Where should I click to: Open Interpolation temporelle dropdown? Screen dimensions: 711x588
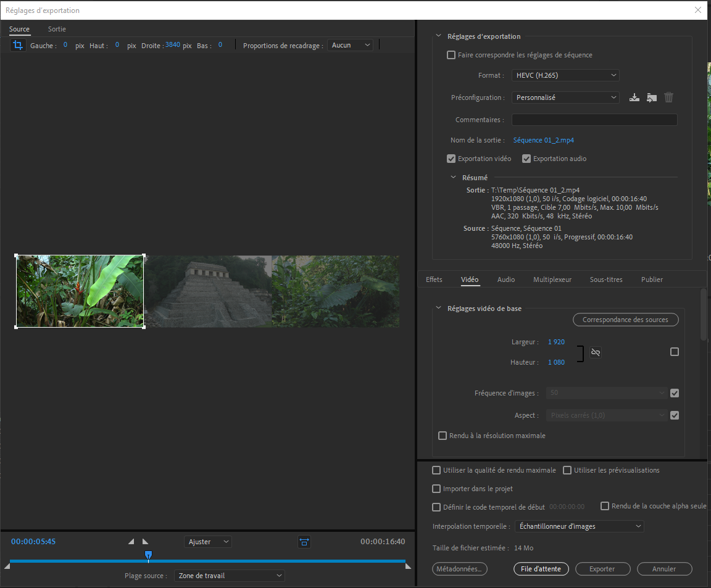[x=579, y=526]
